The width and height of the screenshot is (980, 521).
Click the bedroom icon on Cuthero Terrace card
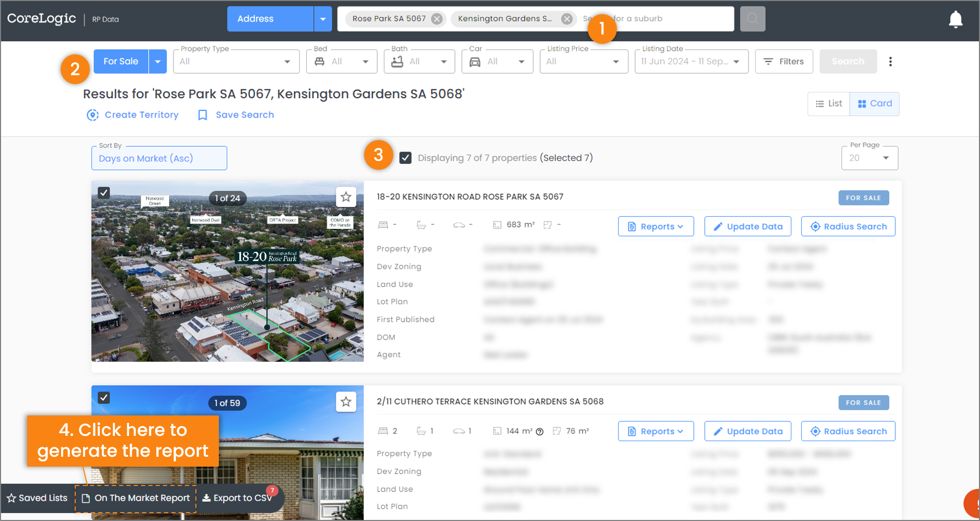tap(383, 431)
